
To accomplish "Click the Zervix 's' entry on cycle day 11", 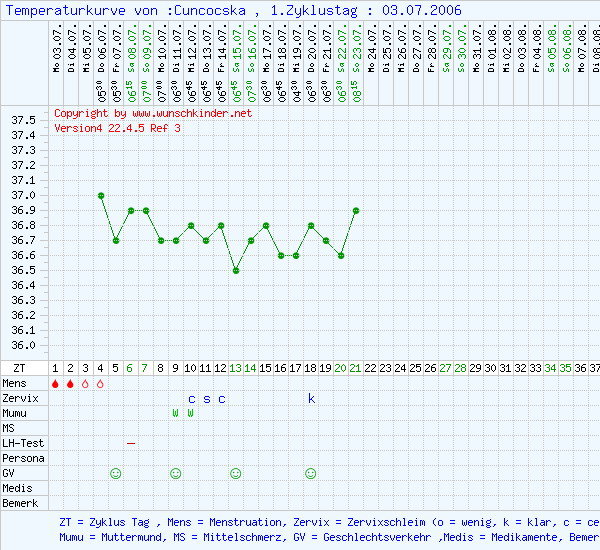I will tap(206, 398).
